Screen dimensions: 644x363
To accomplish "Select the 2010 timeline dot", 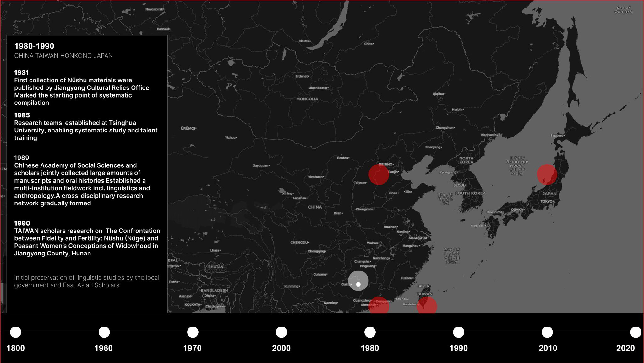I will pos(547,332).
